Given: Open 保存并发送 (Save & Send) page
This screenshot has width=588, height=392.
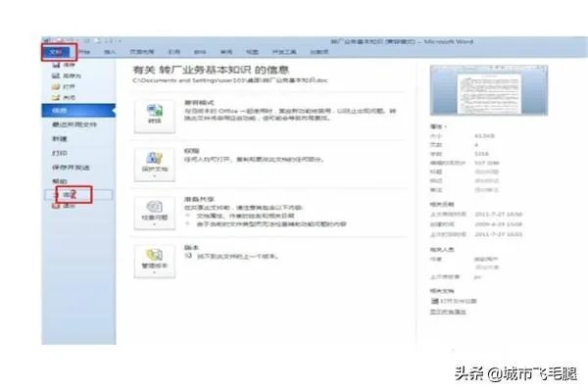Looking at the screenshot, I should point(71,168).
